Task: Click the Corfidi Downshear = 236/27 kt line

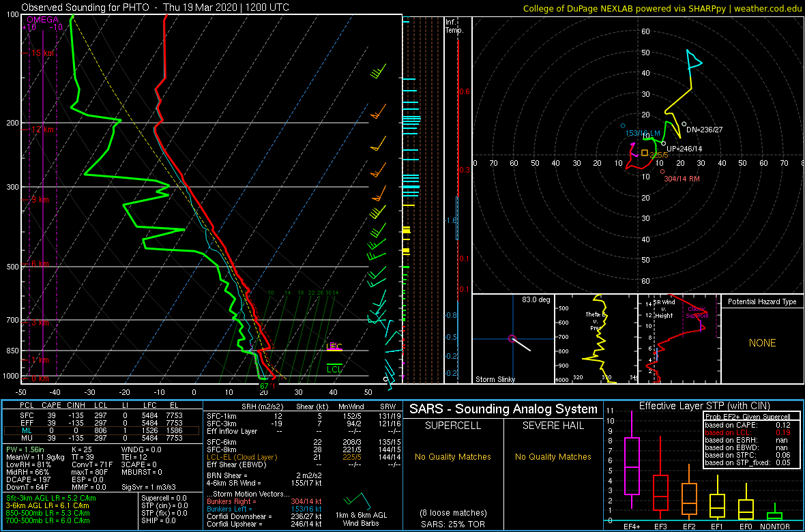Action: pos(264,516)
